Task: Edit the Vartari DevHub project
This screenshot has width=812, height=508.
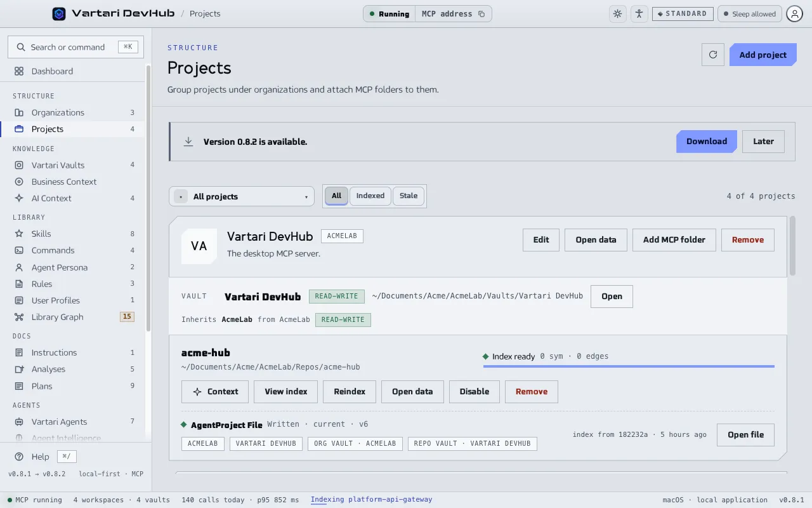Action: [x=541, y=239]
